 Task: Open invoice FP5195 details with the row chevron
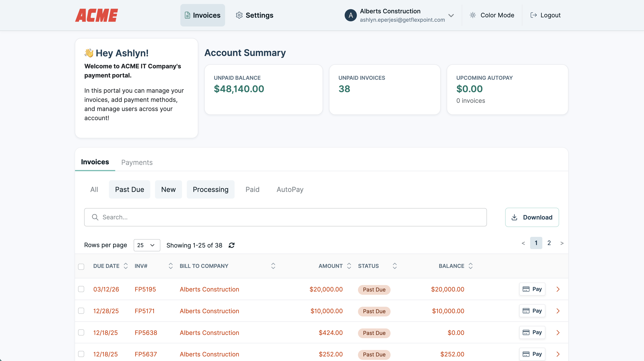558,289
